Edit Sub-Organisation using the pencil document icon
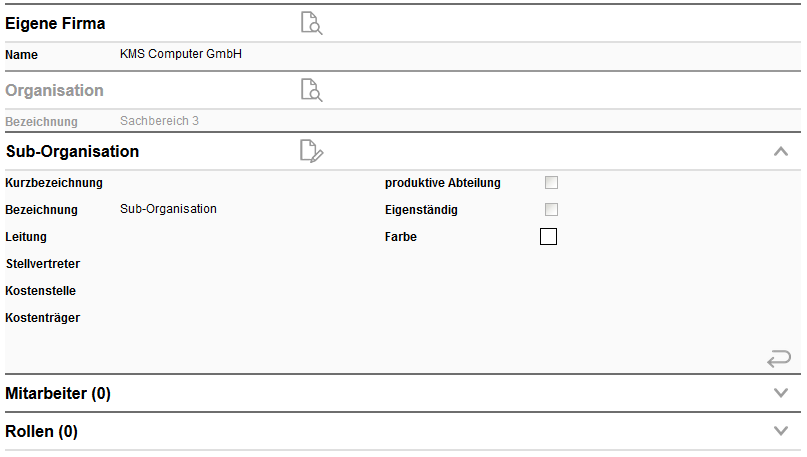 click(x=312, y=152)
